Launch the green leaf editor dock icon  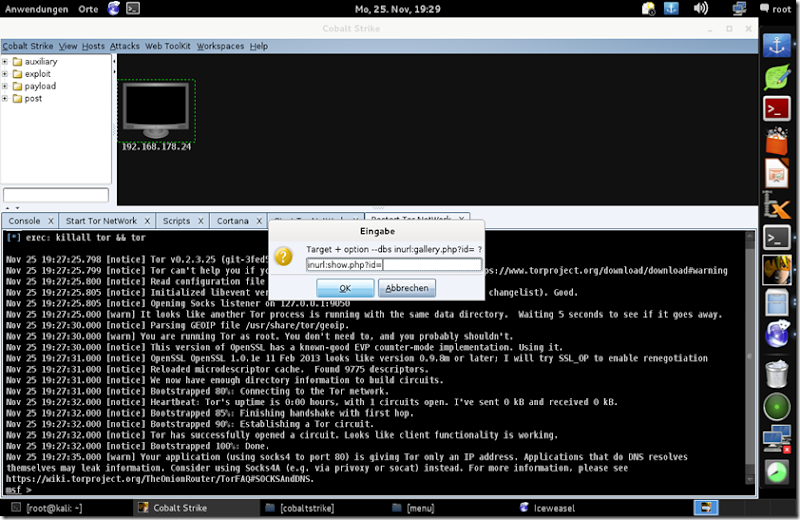[x=777, y=78]
